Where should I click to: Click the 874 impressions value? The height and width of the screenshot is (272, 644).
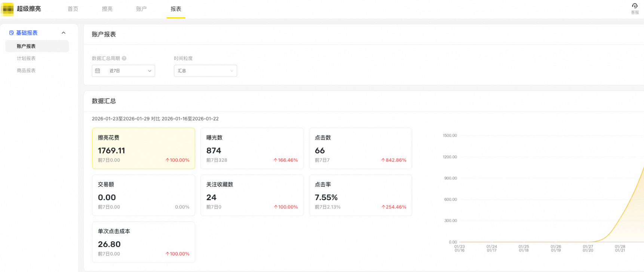pos(214,150)
